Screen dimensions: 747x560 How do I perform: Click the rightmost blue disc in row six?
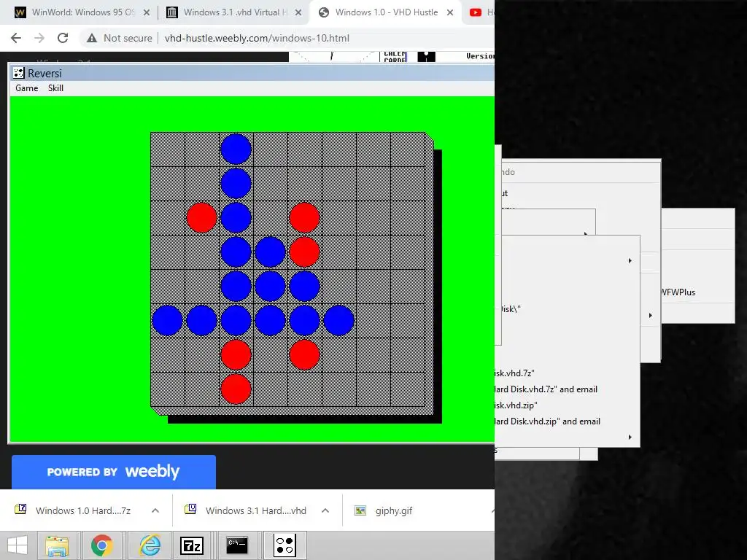tap(338, 321)
